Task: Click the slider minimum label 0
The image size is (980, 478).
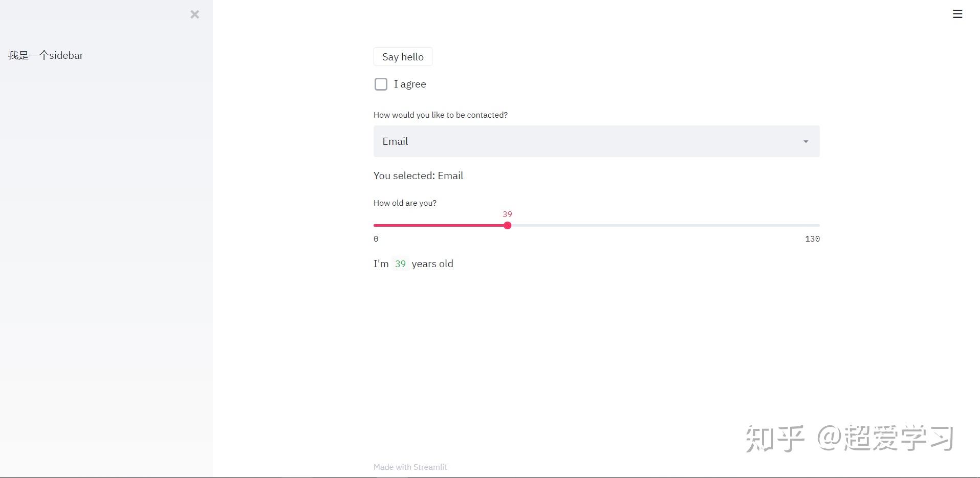Action: click(x=376, y=239)
